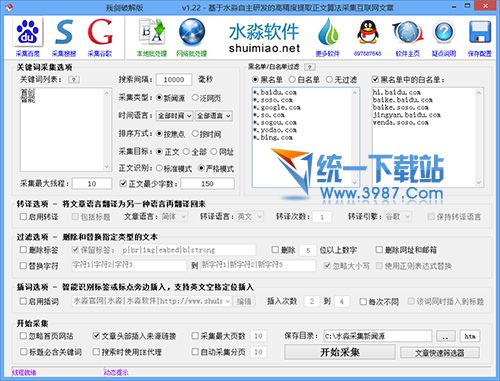The image size is (500, 381).
Task: Click the minimum word count field (150)
Action: tap(207, 184)
